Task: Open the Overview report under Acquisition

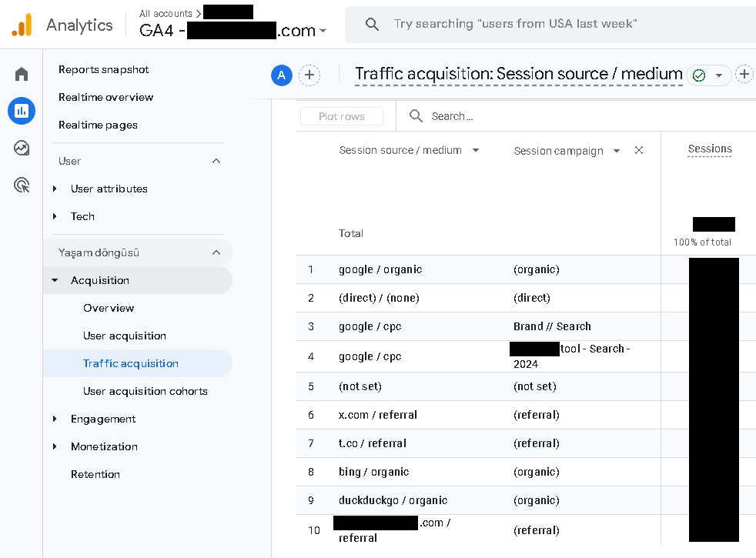Action: click(x=108, y=308)
